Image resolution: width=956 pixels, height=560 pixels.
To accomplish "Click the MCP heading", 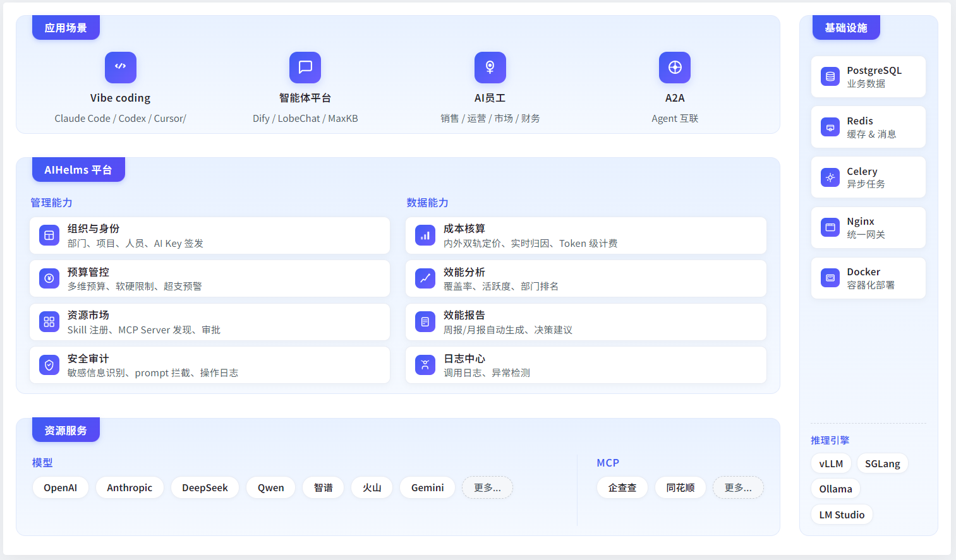I will tap(608, 463).
